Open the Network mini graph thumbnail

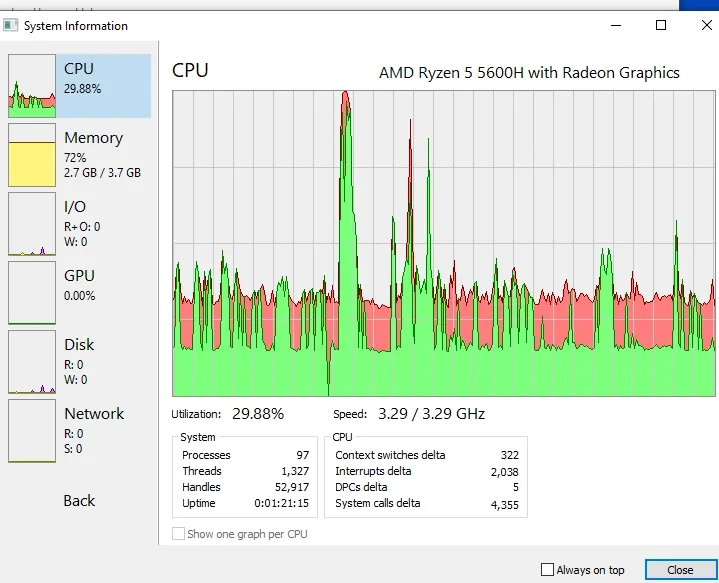(32, 431)
